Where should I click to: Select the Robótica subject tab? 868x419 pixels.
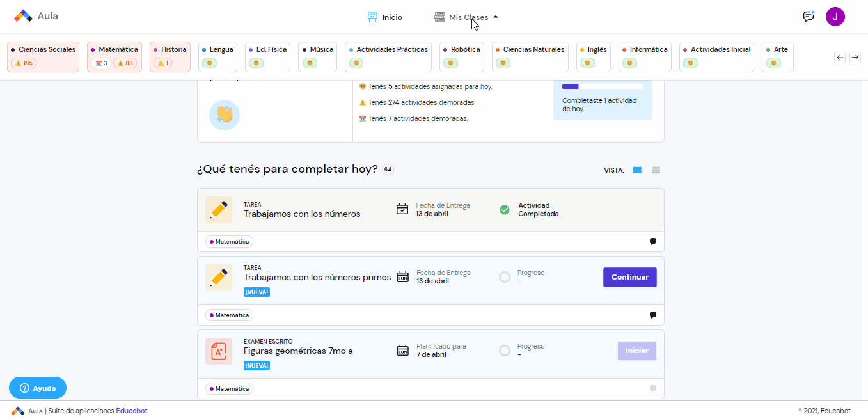tap(462, 57)
